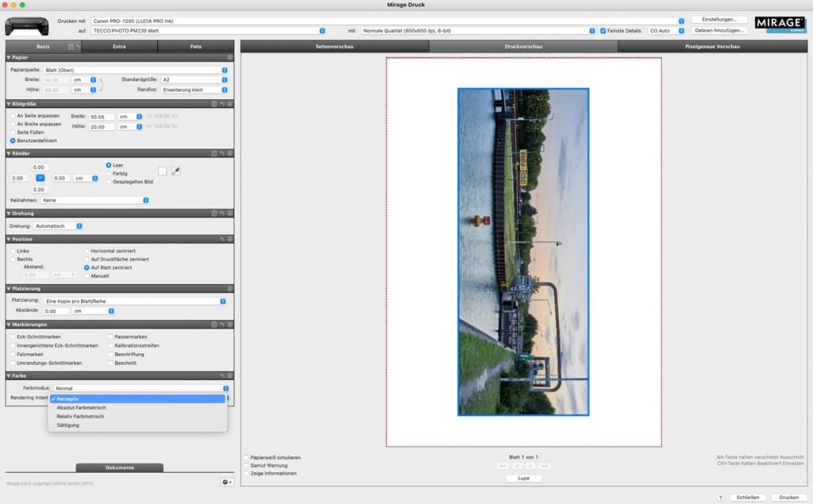The image size is (813, 504).
Task: Click the clipboard icon in Ränder header
Action: click(214, 153)
